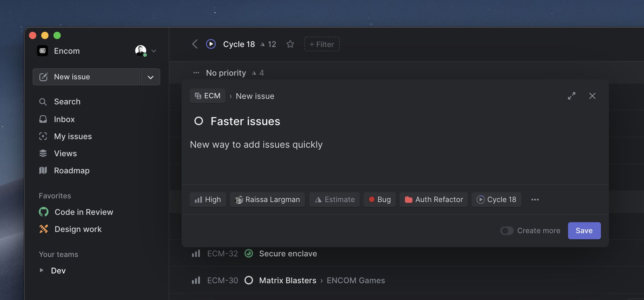The width and height of the screenshot is (644, 300).
Task: Open the Encom workspace logo
Action: tap(42, 51)
